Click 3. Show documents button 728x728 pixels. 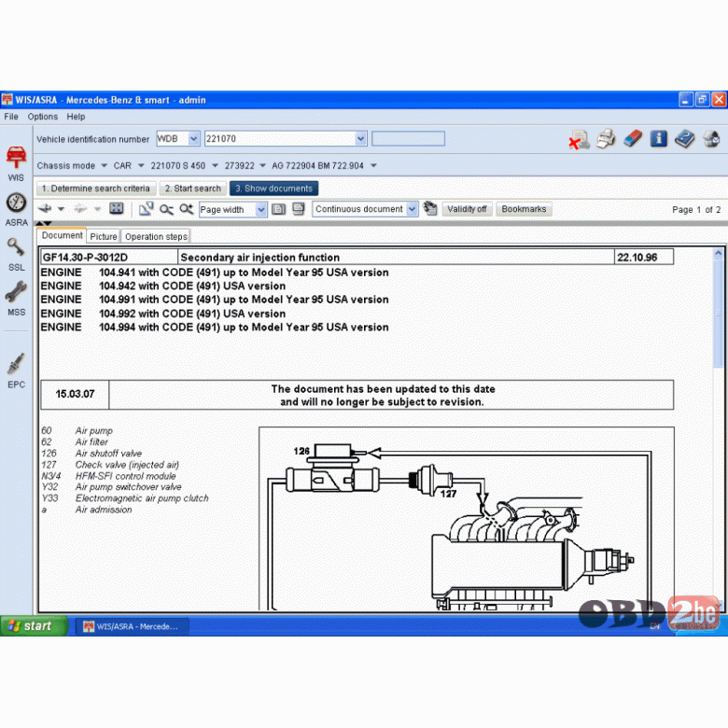click(x=273, y=189)
